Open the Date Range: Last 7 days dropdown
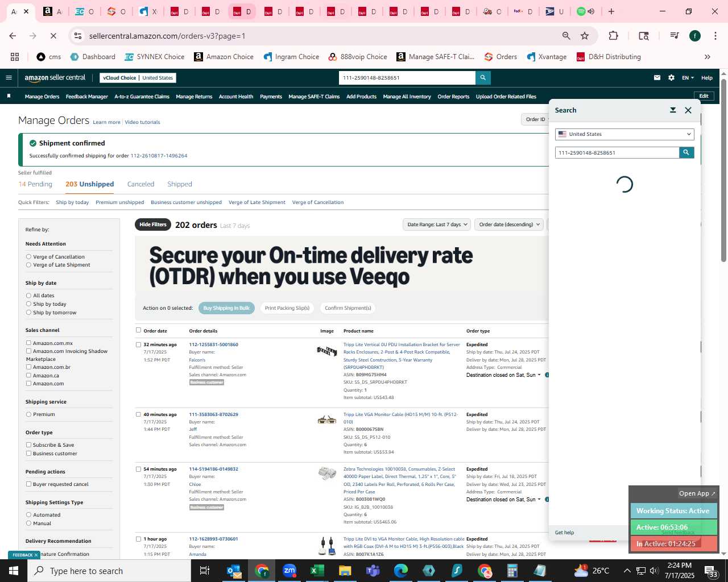This screenshot has height=582, width=728. 437,225
